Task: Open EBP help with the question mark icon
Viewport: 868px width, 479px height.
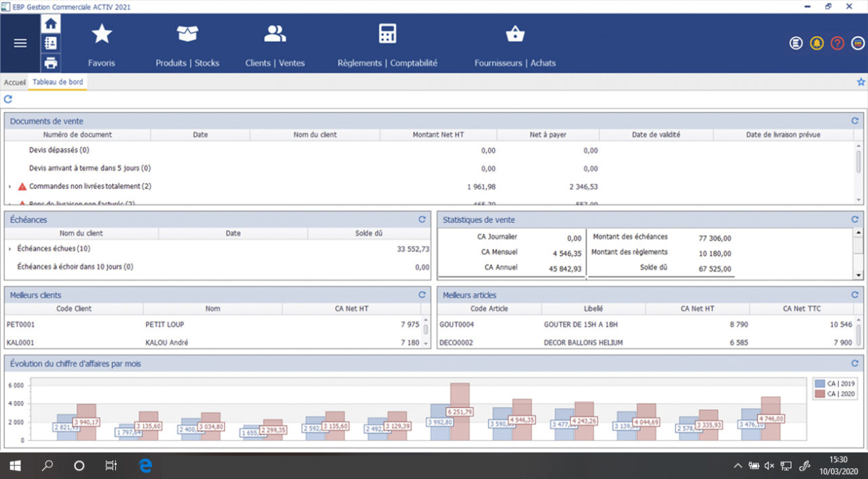Action: [x=837, y=42]
